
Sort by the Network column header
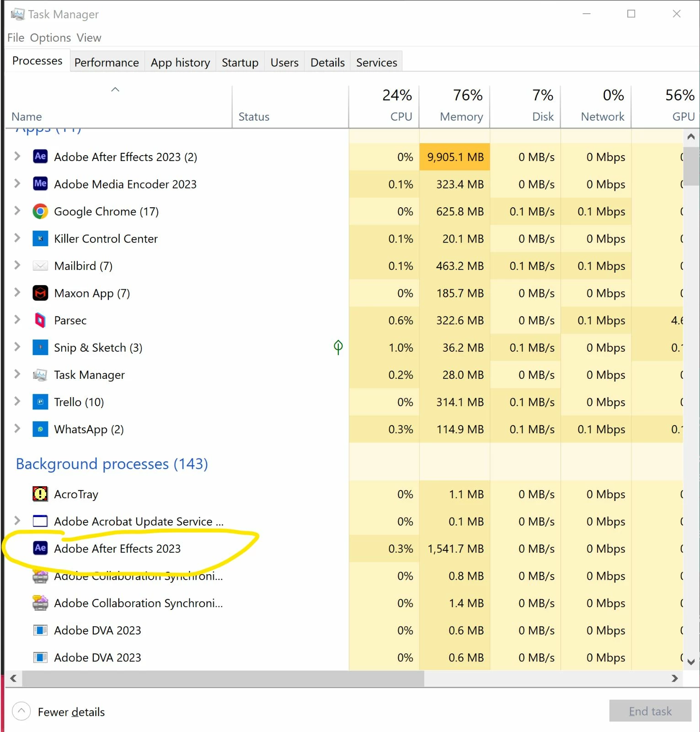(x=596, y=106)
